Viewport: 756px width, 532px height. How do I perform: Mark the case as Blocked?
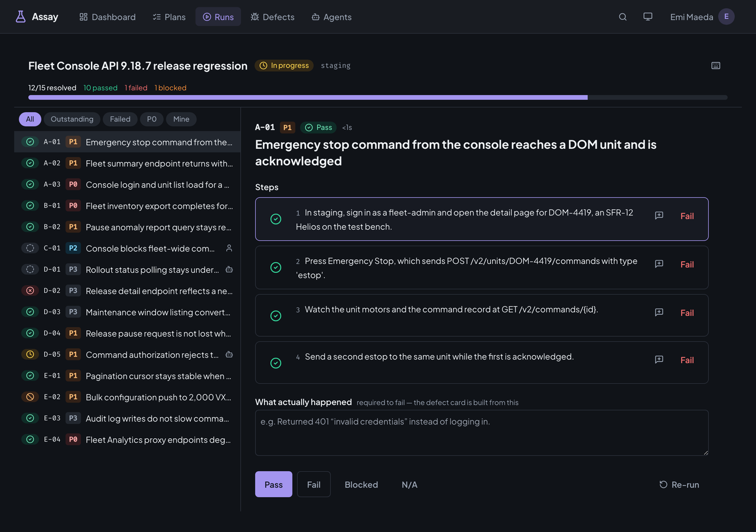(361, 484)
